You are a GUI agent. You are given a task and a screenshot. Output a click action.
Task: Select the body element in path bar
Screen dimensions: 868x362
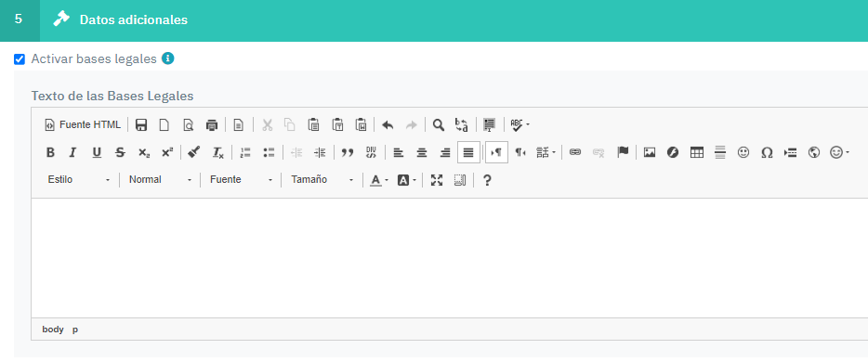pos(53,330)
